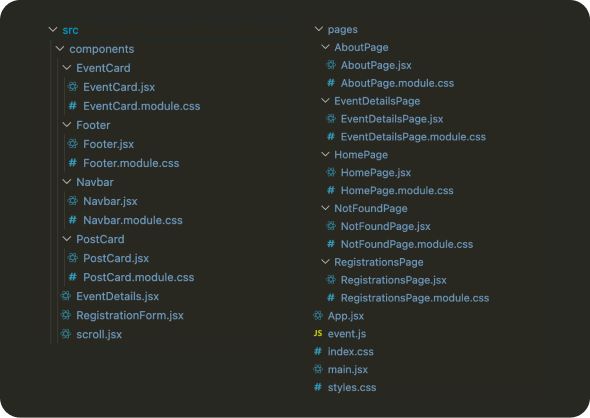Click the React icon beside App.jsx
This screenshot has width=590, height=418.
point(318,316)
